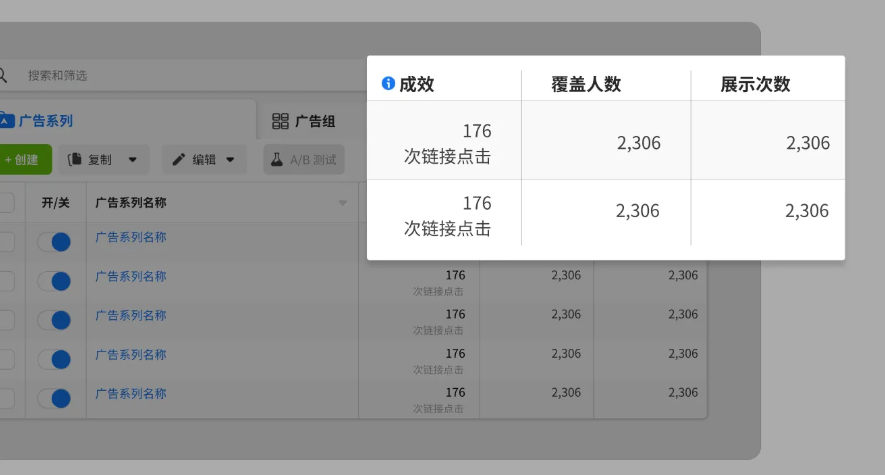885x475 pixels.
Task: Expand the 编辑 dropdown arrow
Action: coord(230,160)
